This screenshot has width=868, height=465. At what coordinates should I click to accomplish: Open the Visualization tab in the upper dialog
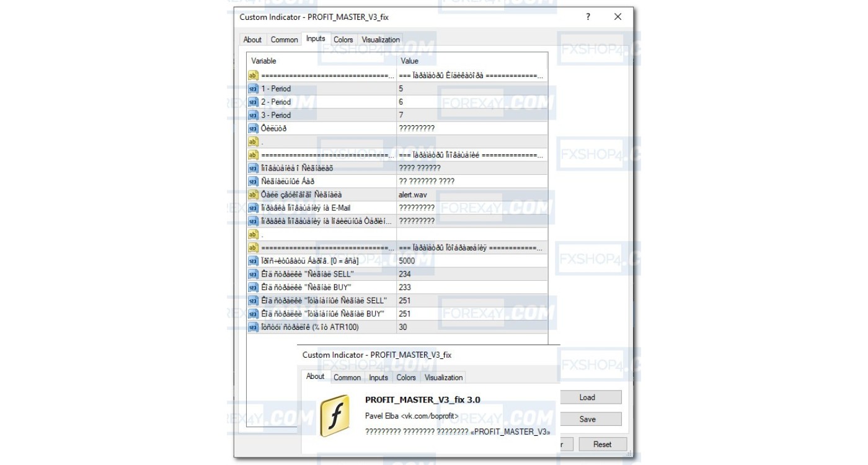(381, 40)
